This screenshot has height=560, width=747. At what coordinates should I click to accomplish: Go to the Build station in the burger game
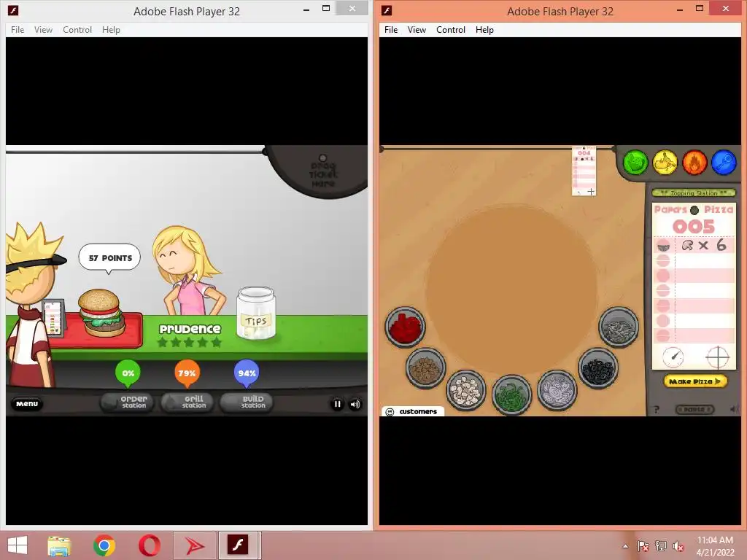tap(247, 402)
